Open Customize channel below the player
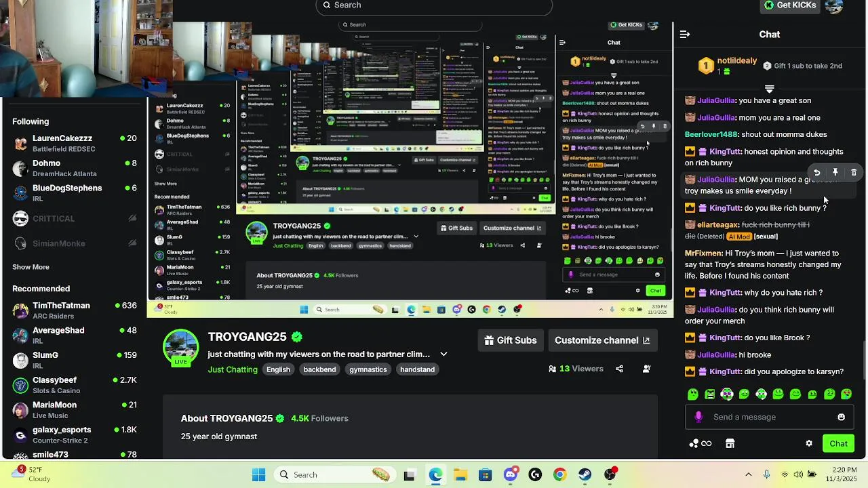868x488 pixels. pos(603,340)
